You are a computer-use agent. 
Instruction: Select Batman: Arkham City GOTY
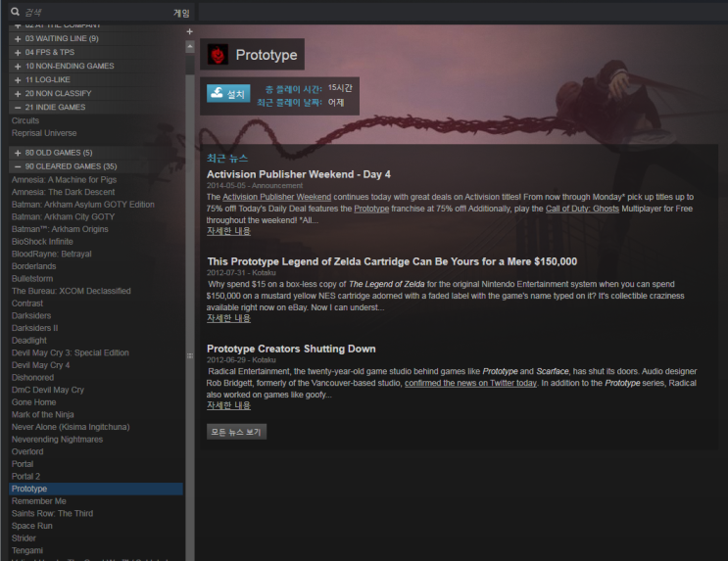pyautogui.click(x=63, y=216)
